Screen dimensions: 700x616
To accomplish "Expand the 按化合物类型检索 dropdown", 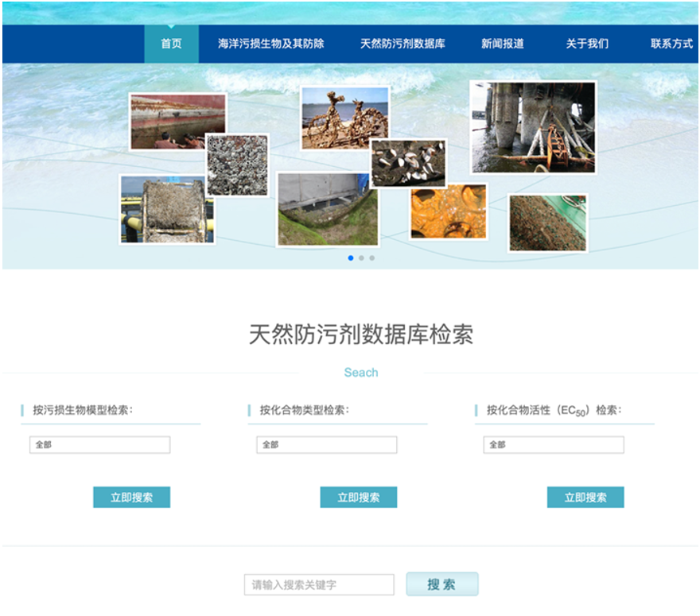I will (x=326, y=445).
